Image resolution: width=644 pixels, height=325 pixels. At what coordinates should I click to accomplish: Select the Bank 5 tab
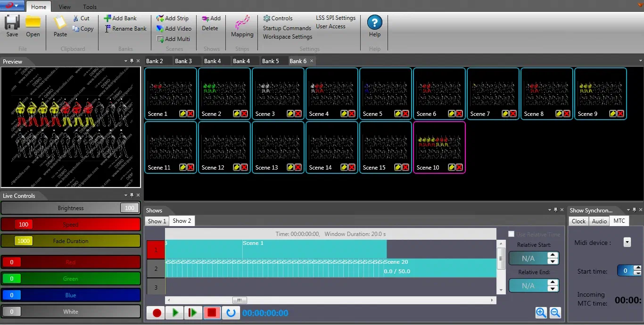[x=271, y=61]
